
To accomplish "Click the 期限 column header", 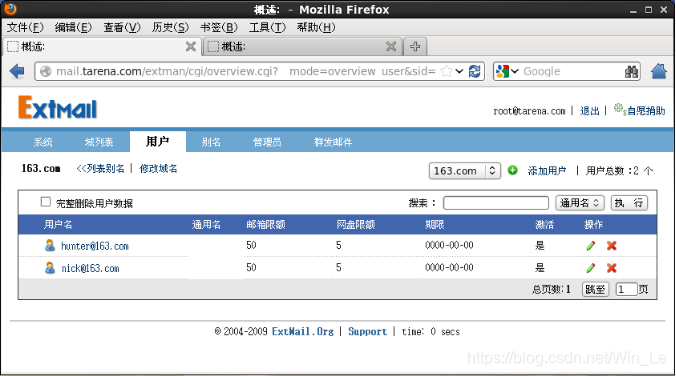I will click(x=435, y=224).
